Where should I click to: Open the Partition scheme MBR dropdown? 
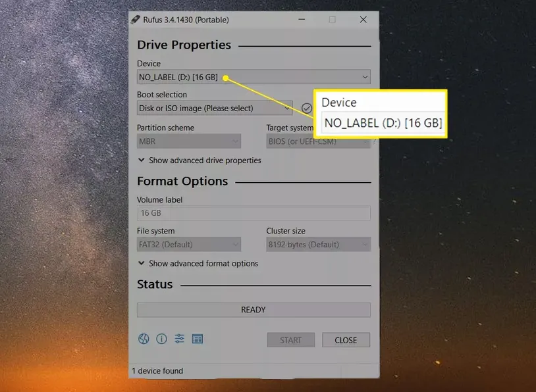(189, 141)
